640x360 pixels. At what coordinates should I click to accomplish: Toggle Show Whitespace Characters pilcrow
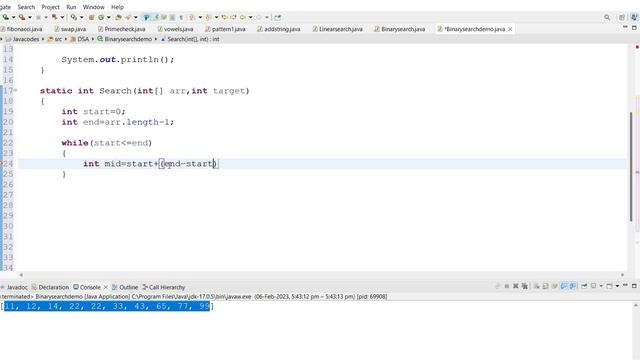coord(181,17)
